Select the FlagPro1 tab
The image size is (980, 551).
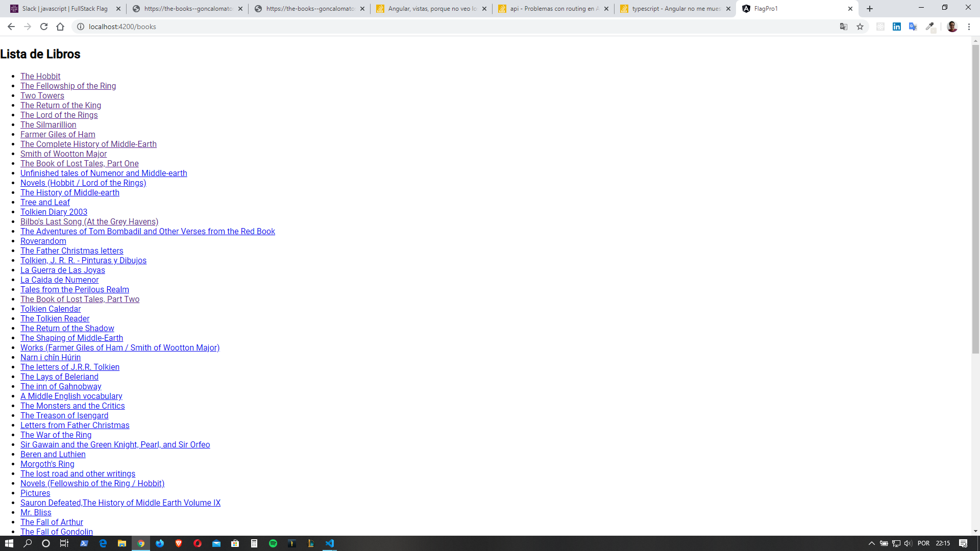tap(798, 9)
